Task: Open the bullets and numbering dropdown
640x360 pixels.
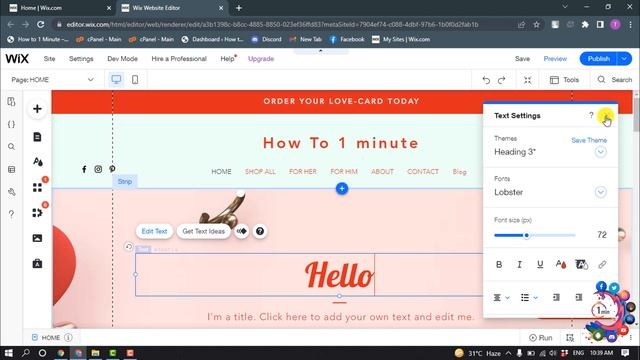Action: click(x=529, y=298)
